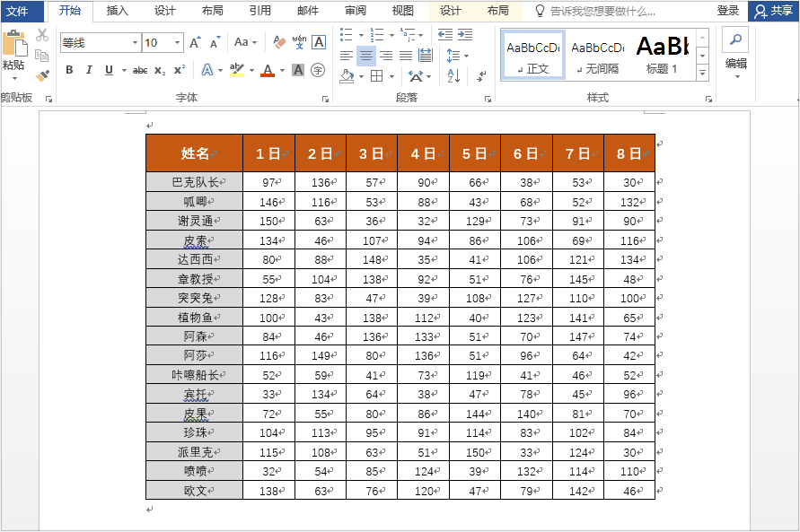This screenshot has height=532, width=800.
Task: Click the Cut scissors icon
Action: tap(42, 35)
